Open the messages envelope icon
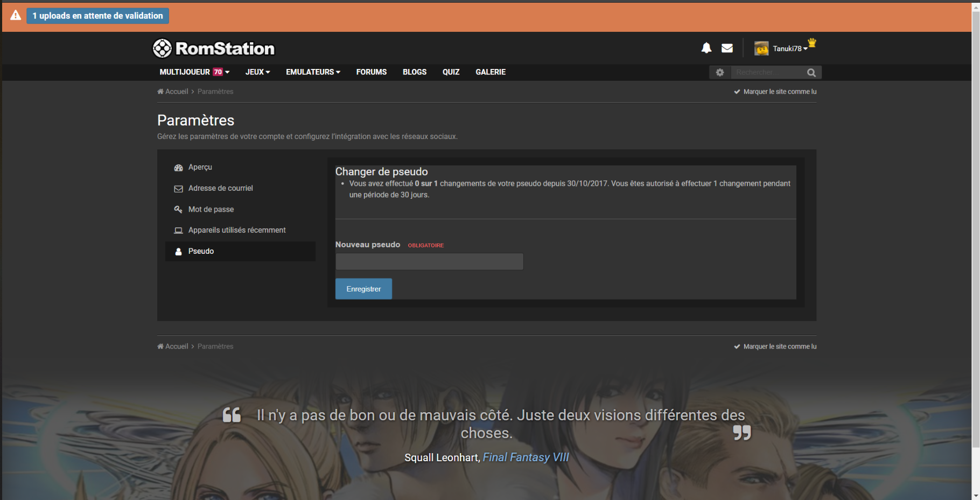This screenshot has height=500, width=980. point(727,48)
